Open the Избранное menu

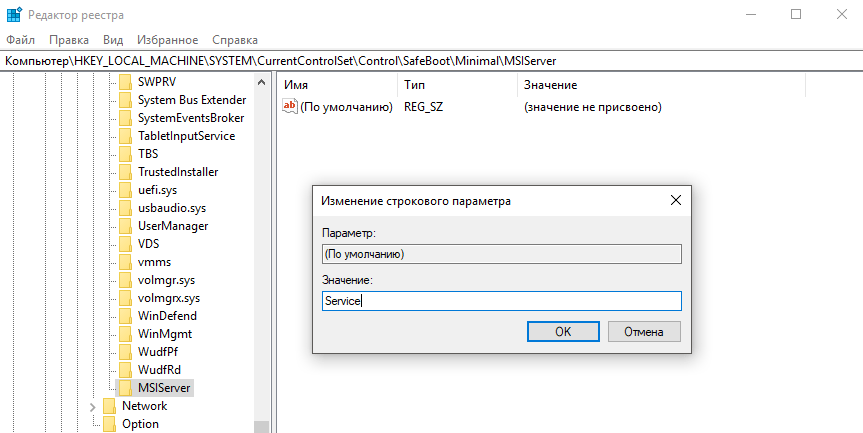click(x=167, y=40)
